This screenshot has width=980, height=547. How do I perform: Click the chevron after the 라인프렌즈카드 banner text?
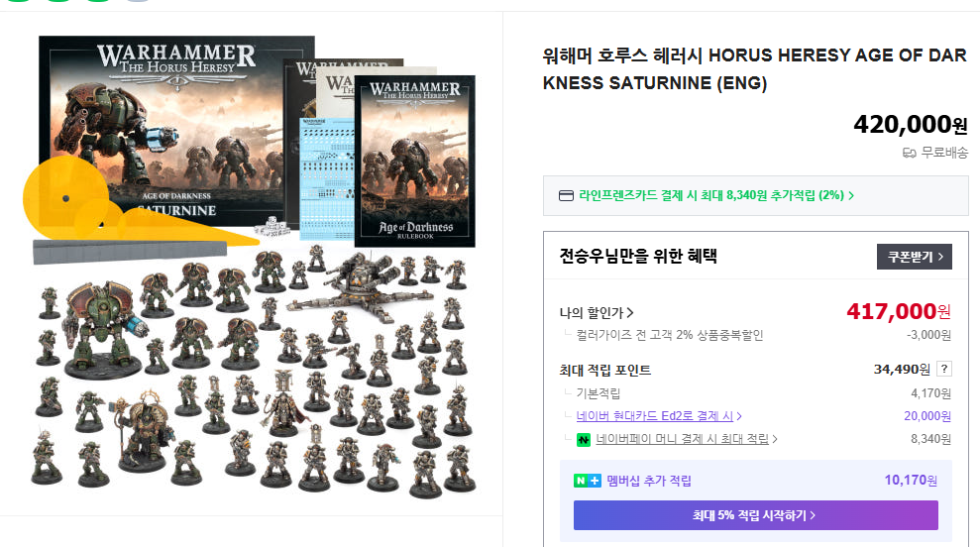[x=850, y=195]
